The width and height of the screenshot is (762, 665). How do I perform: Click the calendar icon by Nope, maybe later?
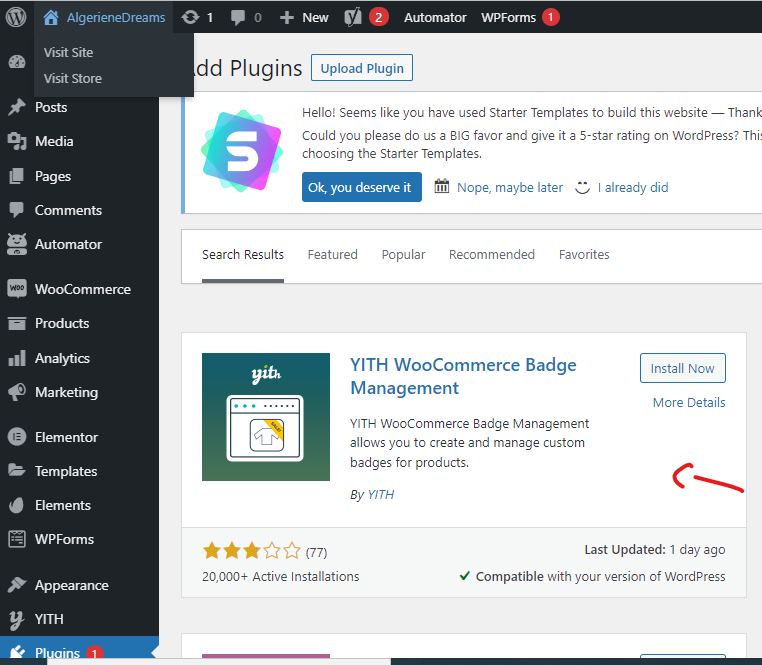click(442, 186)
